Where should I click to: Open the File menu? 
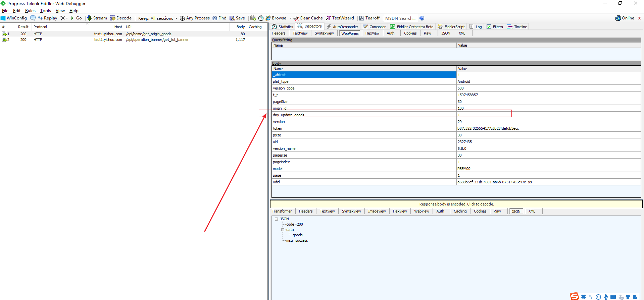(x=5, y=11)
